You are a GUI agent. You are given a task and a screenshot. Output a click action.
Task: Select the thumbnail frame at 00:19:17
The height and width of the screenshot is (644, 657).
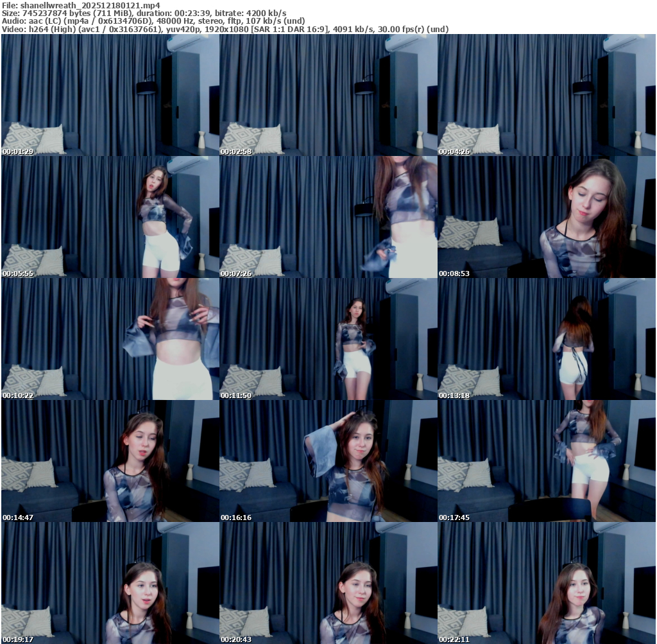point(110,583)
